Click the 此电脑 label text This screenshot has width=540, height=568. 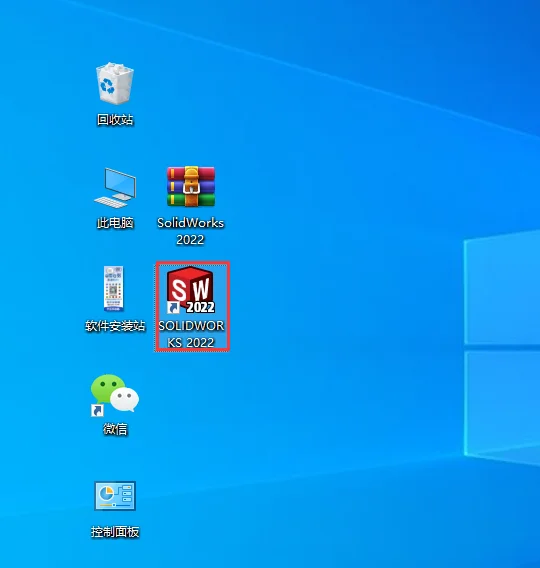coord(115,223)
